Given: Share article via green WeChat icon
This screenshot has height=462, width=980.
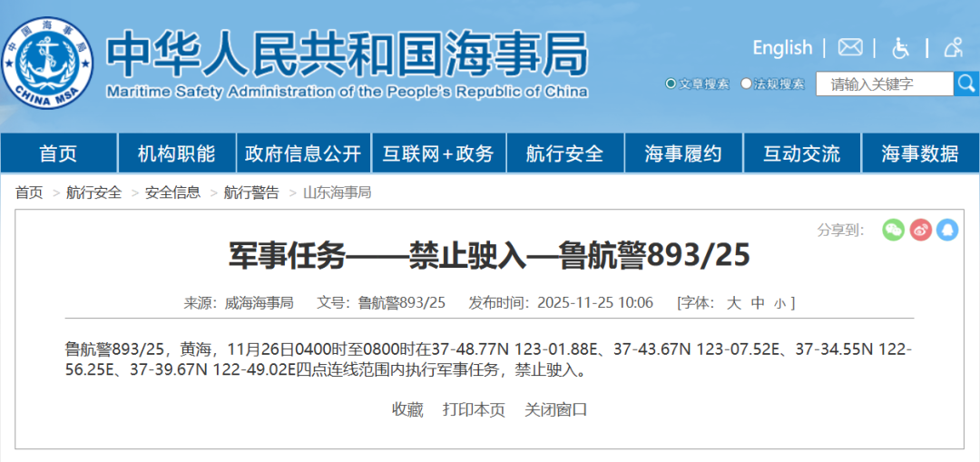Looking at the screenshot, I should pos(893,230).
